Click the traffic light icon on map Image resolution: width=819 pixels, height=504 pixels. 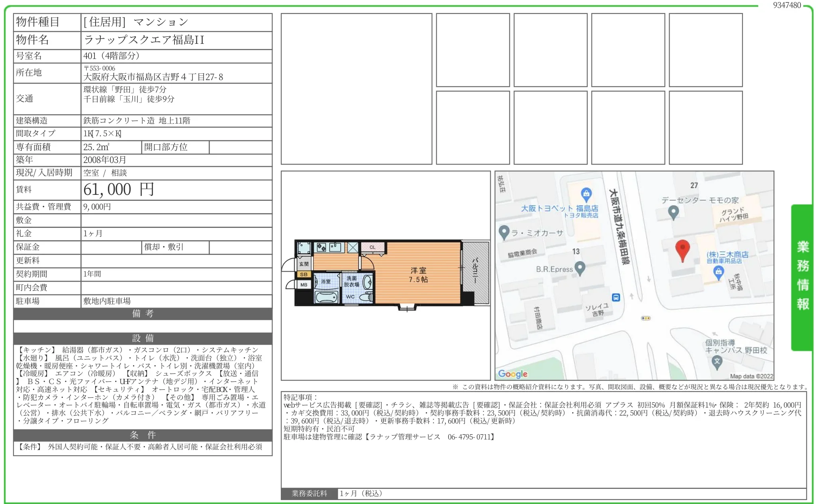tap(646, 318)
